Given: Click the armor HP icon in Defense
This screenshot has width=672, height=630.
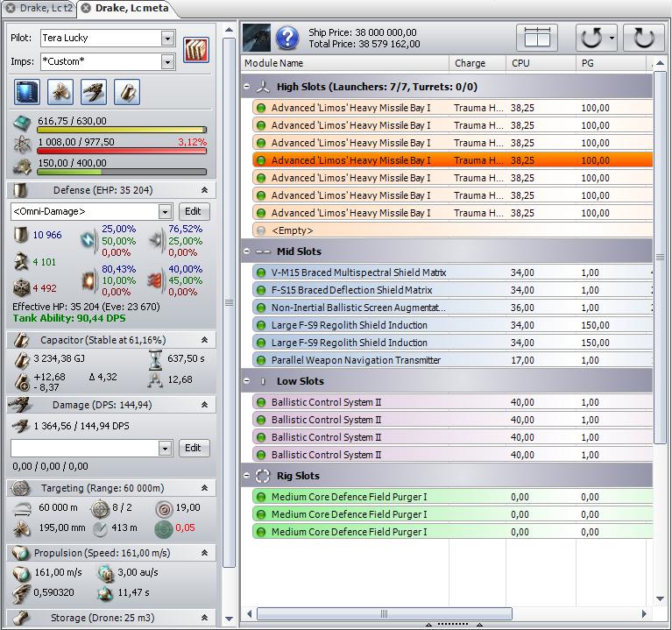Looking at the screenshot, I should (21, 261).
